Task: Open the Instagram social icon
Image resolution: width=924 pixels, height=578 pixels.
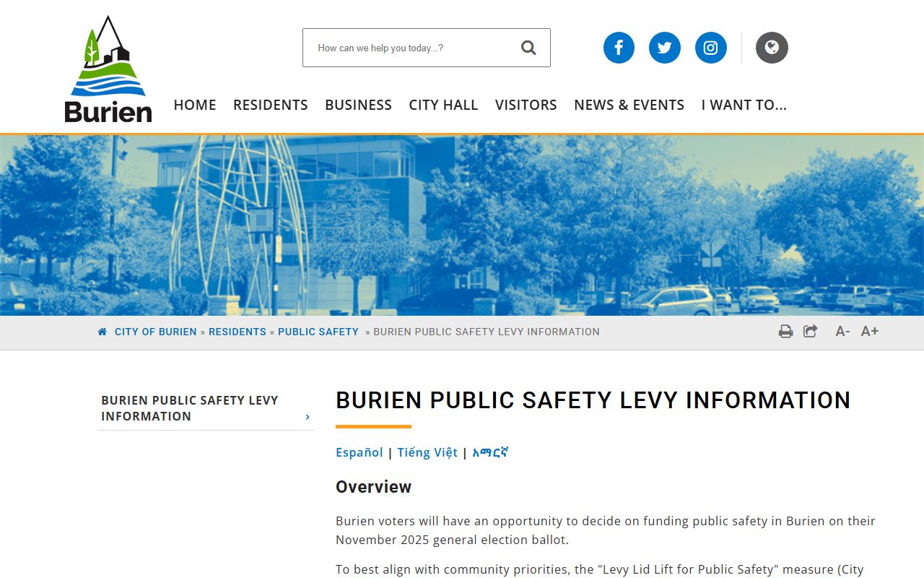Action: [x=711, y=48]
